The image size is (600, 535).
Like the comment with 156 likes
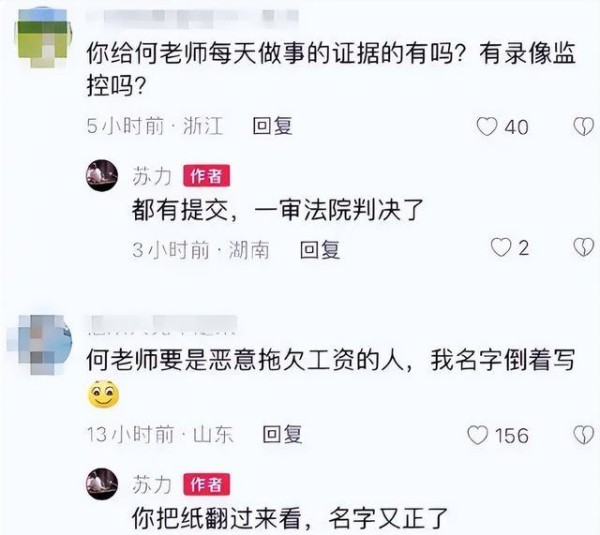pos(478,435)
